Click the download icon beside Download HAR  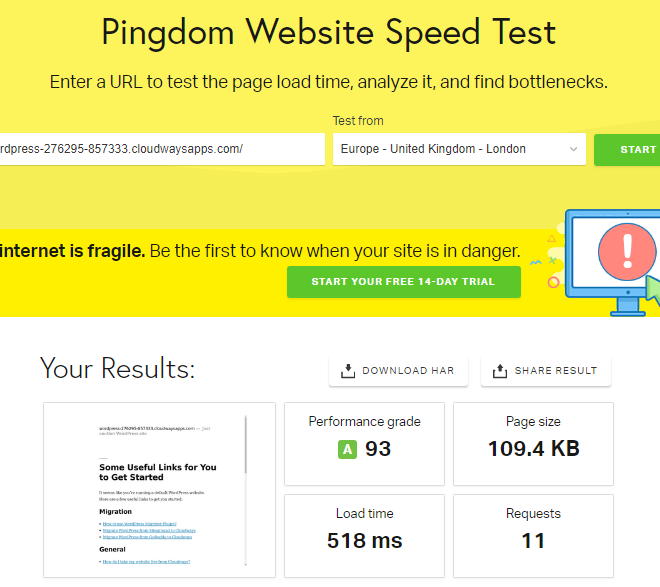(348, 371)
